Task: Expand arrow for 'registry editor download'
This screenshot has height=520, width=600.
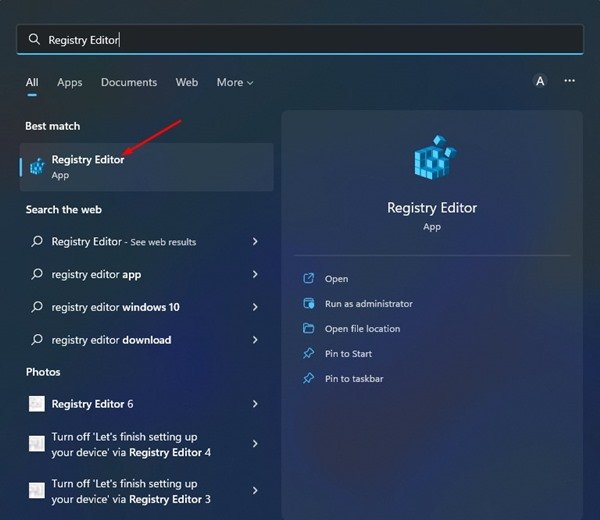Action: pos(255,340)
